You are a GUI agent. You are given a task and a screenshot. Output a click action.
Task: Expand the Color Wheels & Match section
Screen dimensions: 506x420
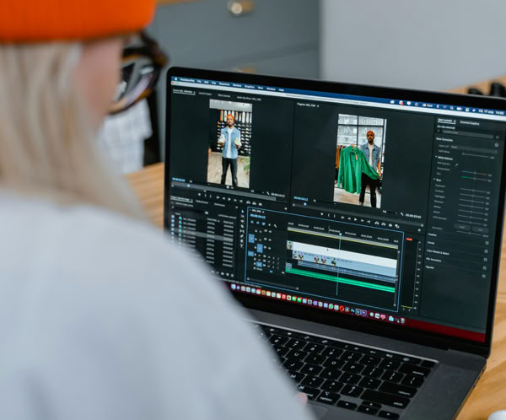438,252
